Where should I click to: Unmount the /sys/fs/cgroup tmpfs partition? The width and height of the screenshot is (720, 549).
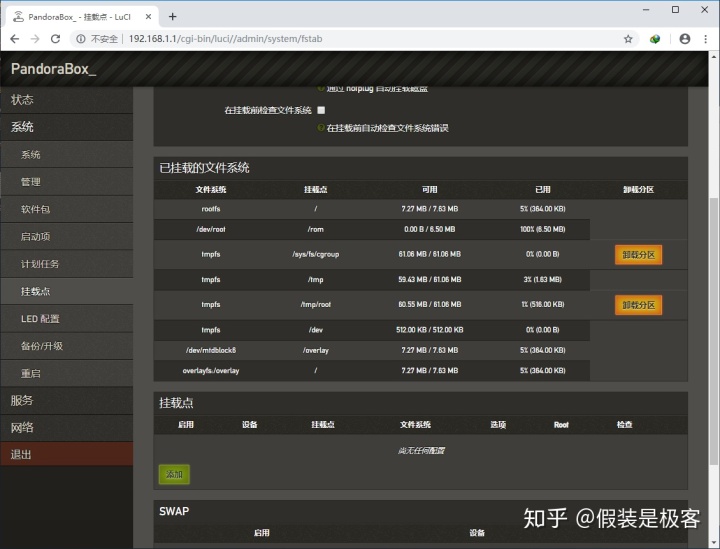coord(638,255)
